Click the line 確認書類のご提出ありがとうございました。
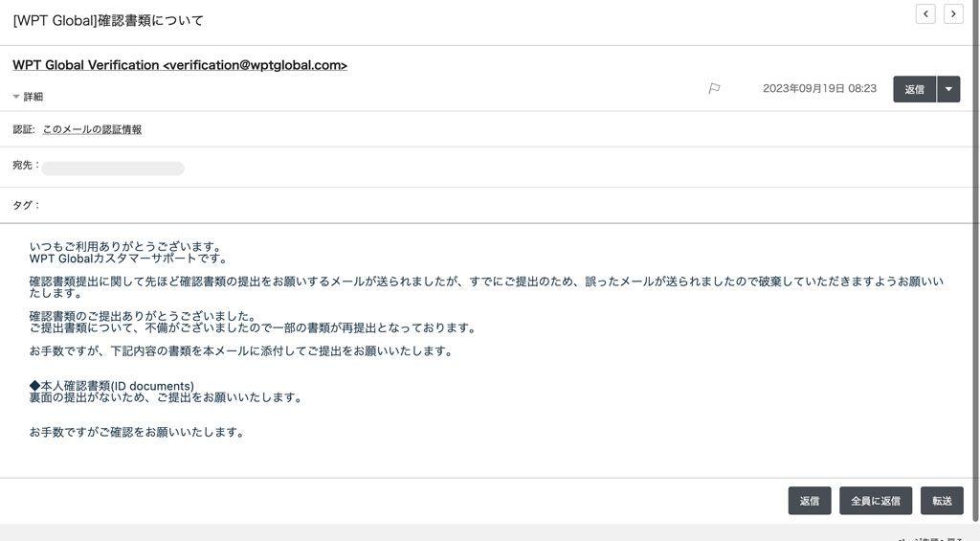The height and width of the screenshot is (541, 980). (143, 316)
